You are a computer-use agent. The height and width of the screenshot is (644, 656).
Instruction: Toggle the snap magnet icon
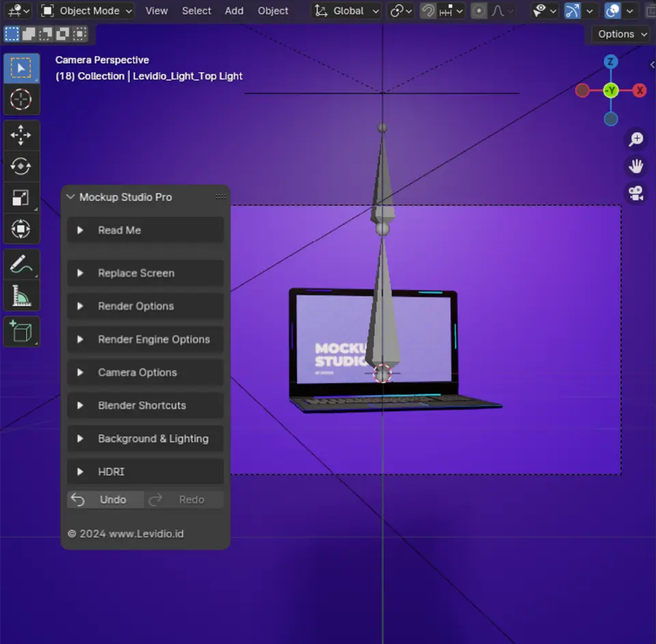[x=428, y=11]
